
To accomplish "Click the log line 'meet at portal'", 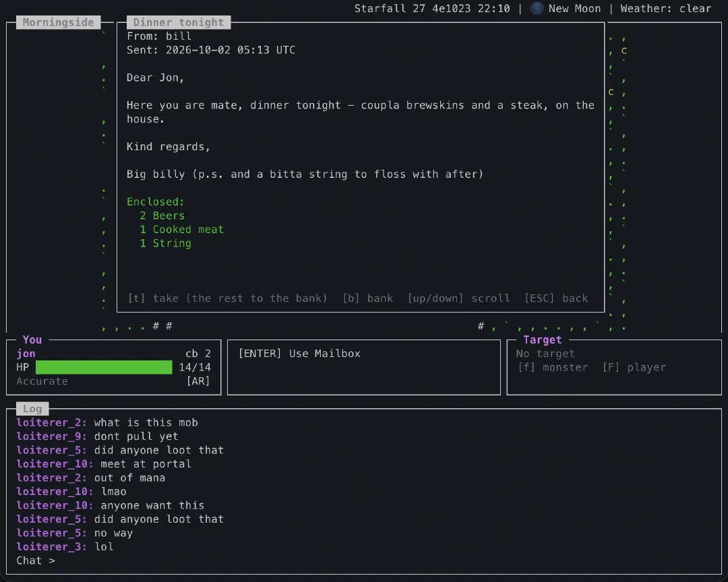I will [104, 464].
